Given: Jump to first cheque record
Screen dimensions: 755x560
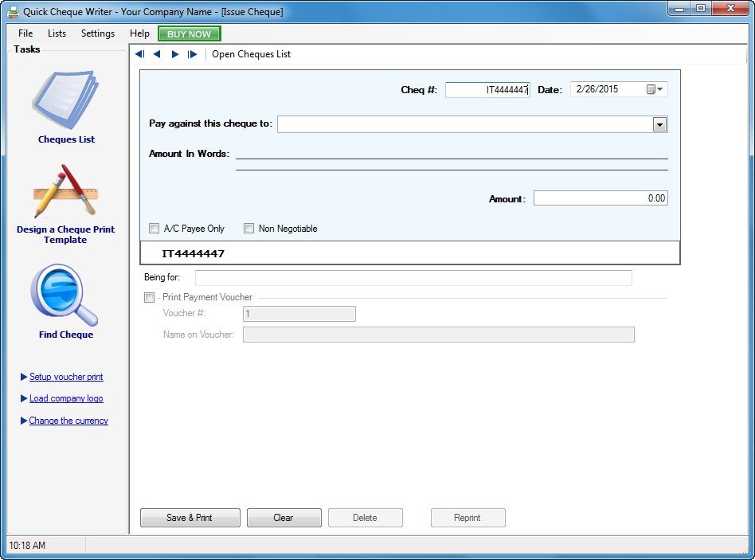Looking at the screenshot, I should coord(139,54).
